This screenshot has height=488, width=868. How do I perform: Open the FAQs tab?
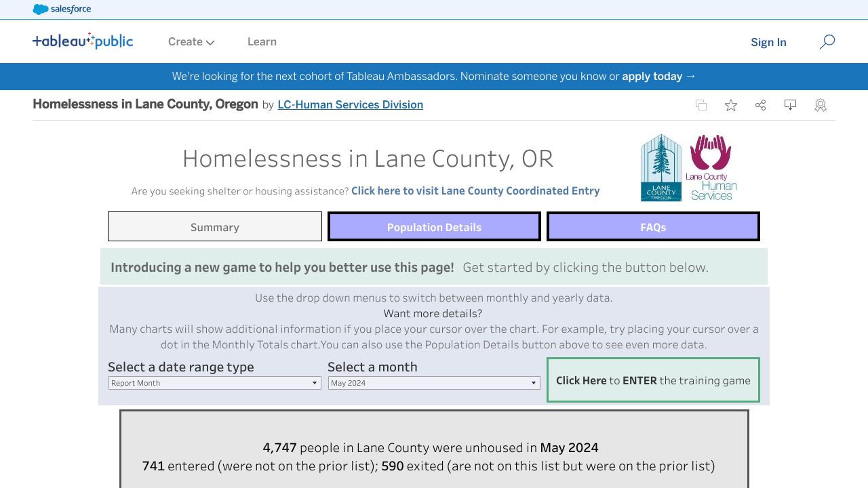tap(652, 226)
